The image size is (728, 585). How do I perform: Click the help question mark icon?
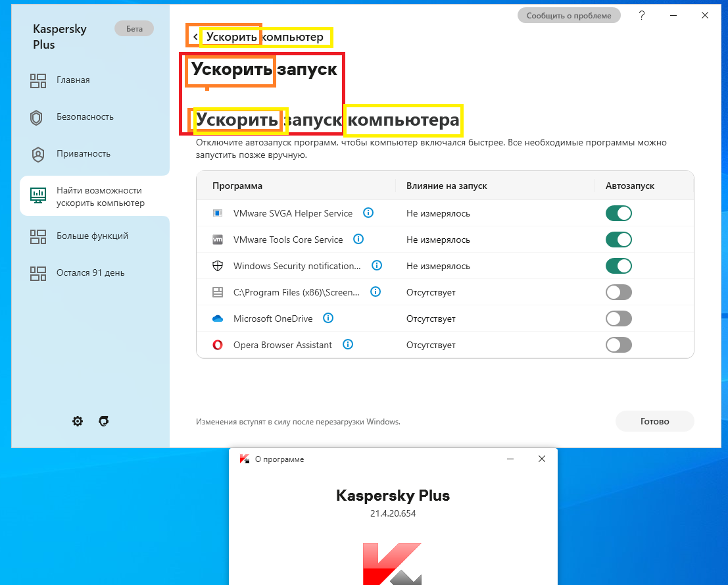click(x=642, y=15)
